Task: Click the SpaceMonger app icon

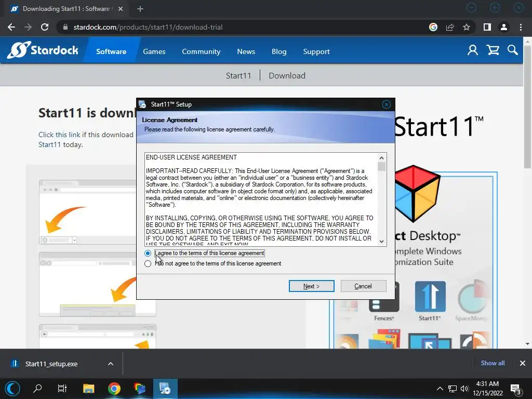Action: (x=472, y=301)
